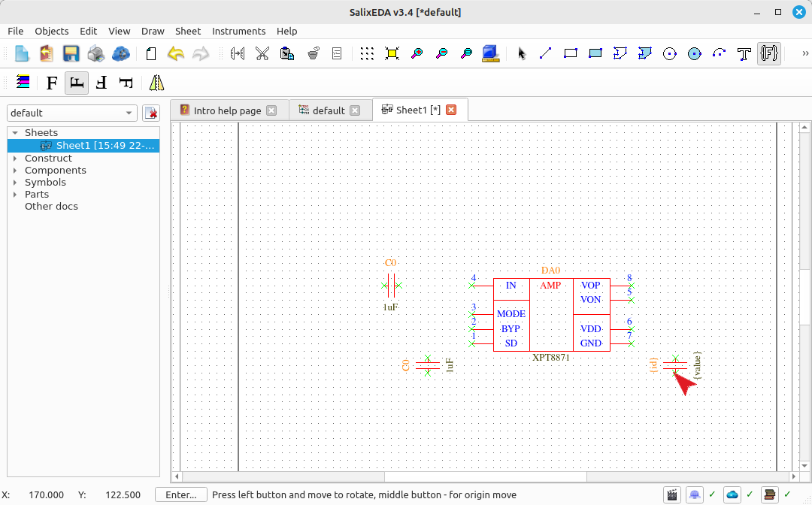Click the blue cloud icon in toolbar

(x=120, y=53)
